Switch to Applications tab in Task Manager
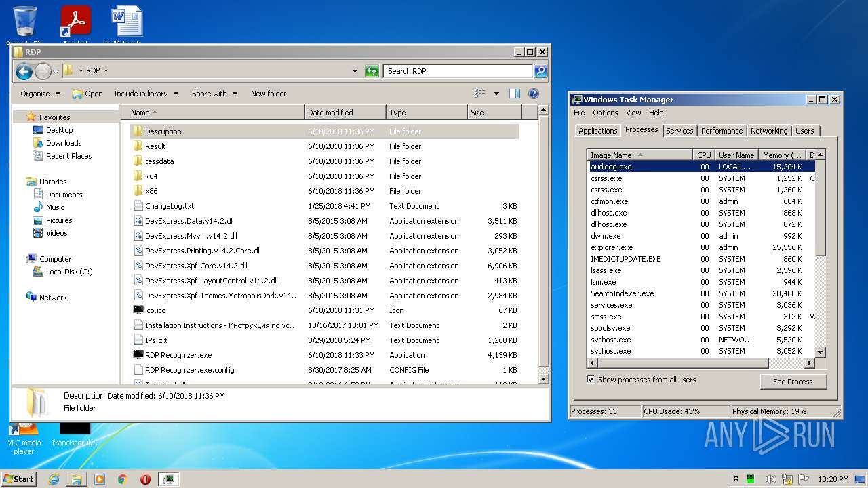The height and width of the screenshot is (488, 868). (597, 131)
